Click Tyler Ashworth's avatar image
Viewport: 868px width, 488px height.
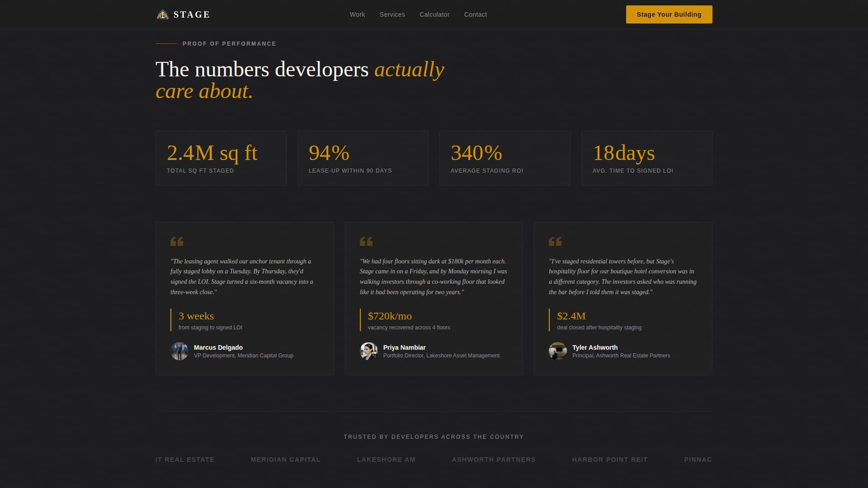(x=559, y=351)
